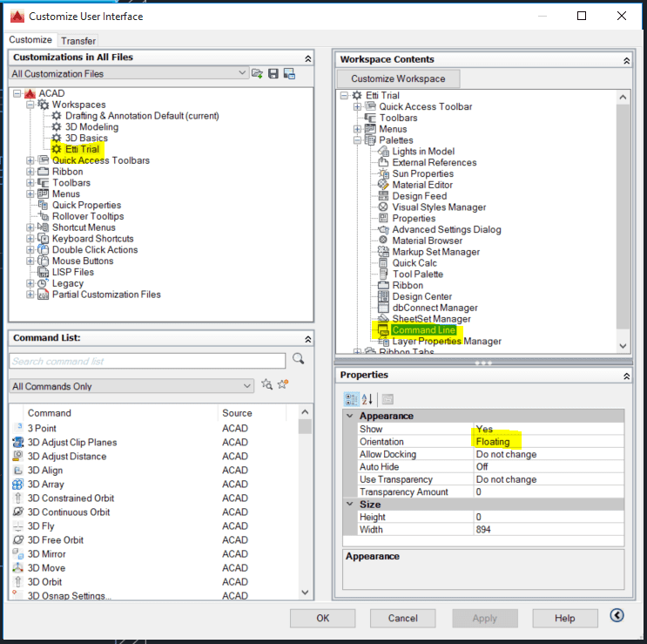Click the Quick Calc palette icon
The width and height of the screenshot is (647, 644).
pos(383,263)
